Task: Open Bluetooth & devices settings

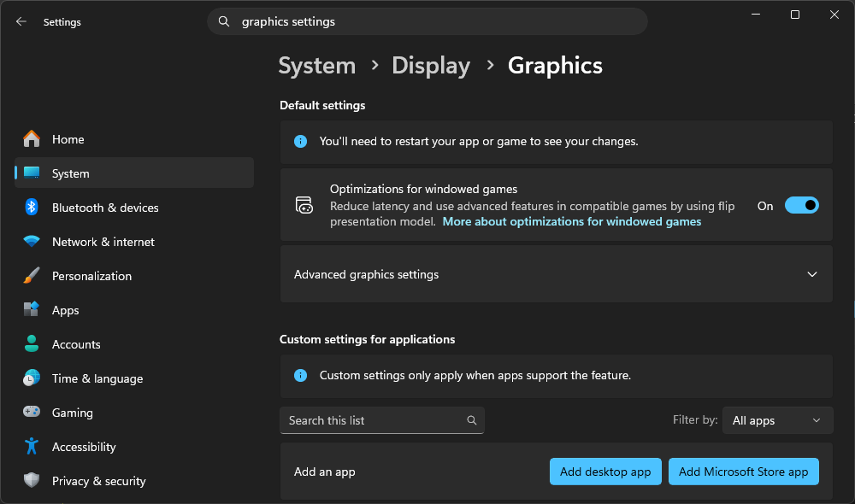Action: point(105,208)
